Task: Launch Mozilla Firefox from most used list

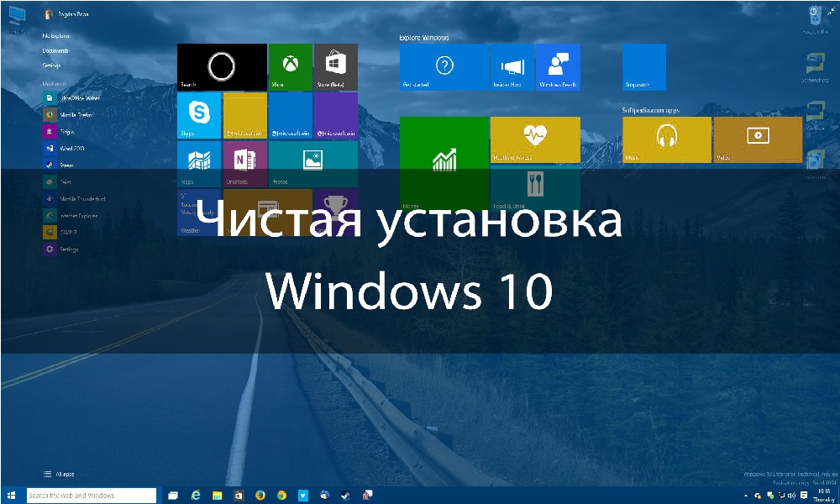Action: pyautogui.click(x=69, y=114)
